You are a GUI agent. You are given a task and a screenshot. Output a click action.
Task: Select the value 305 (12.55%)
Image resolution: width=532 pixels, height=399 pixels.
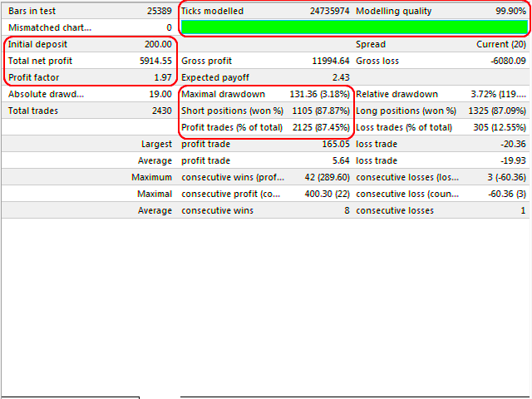[x=500, y=127]
